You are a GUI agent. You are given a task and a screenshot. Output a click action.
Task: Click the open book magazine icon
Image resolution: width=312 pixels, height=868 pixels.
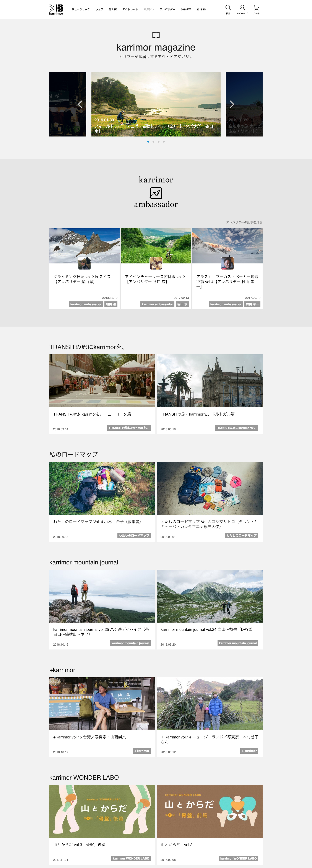(x=156, y=35)
